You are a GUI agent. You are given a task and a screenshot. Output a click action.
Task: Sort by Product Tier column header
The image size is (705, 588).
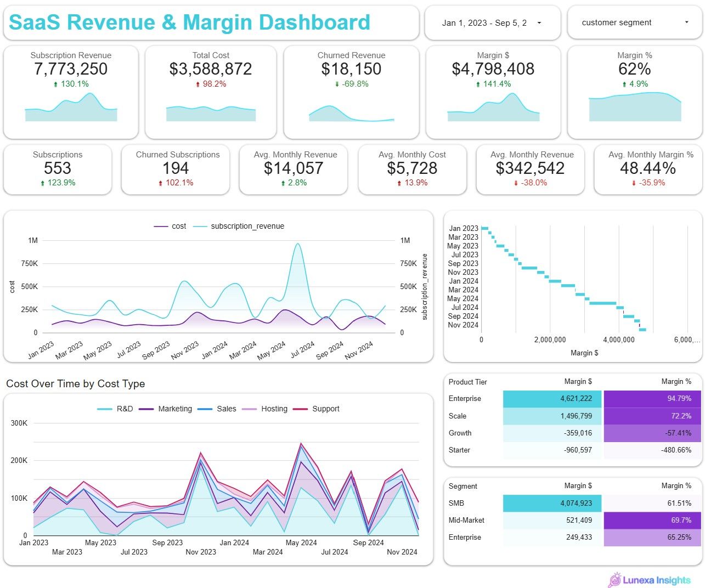(467, 382)
